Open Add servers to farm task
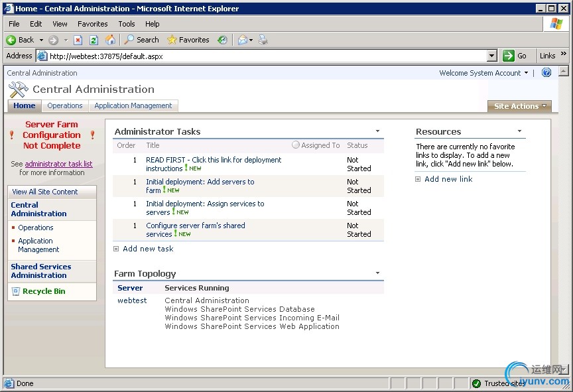This screenshot has width=573, height=392. 200,186
